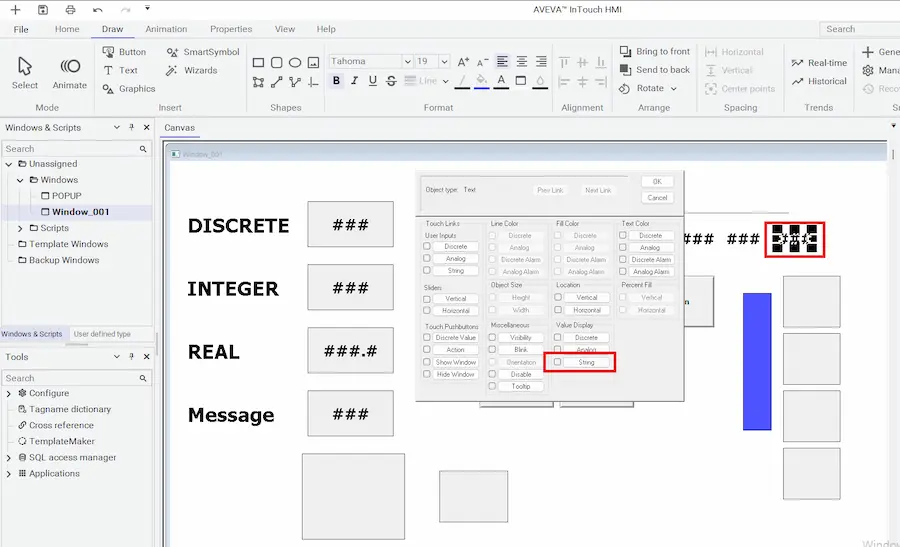
Task: Open Historical trend tool
Action: [x=819, y=81]
